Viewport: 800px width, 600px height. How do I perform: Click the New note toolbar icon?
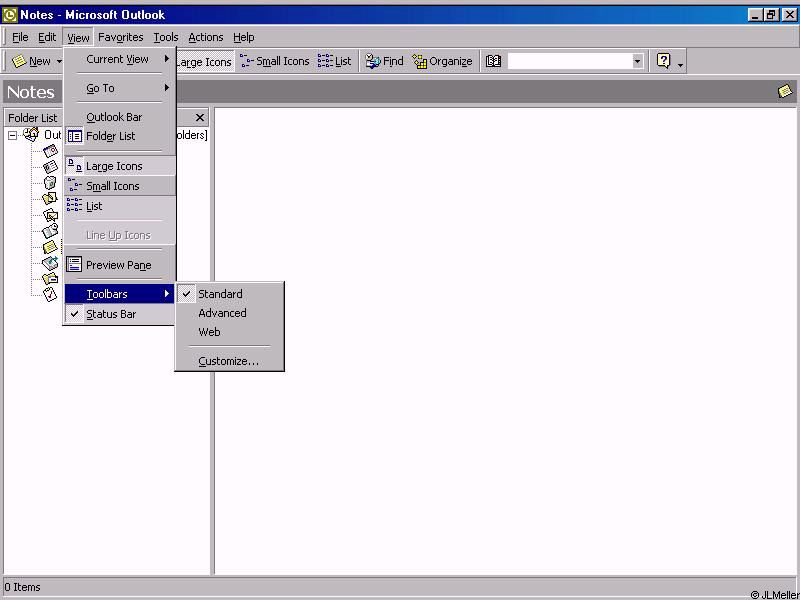(x=19, y=61)
